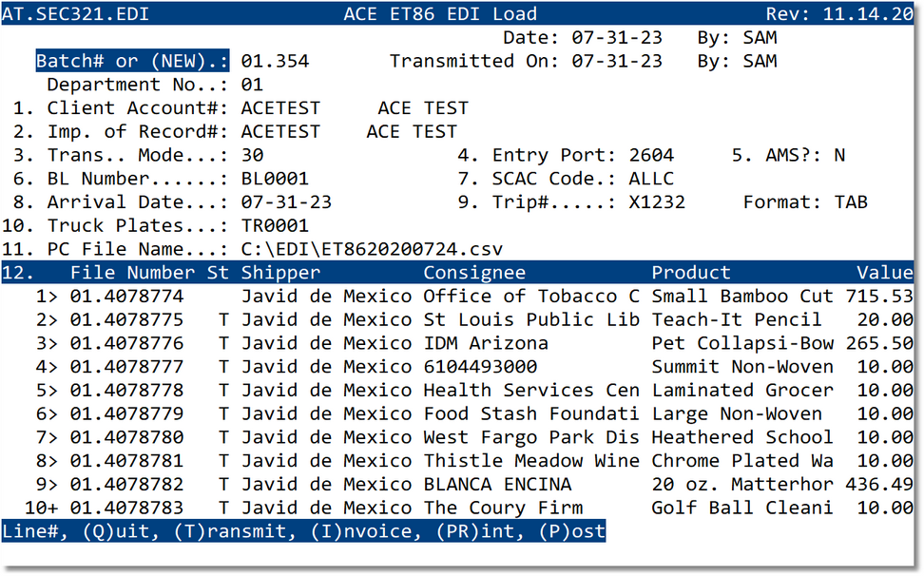Click the Truck Plates field TR0001

pos(271,225)
